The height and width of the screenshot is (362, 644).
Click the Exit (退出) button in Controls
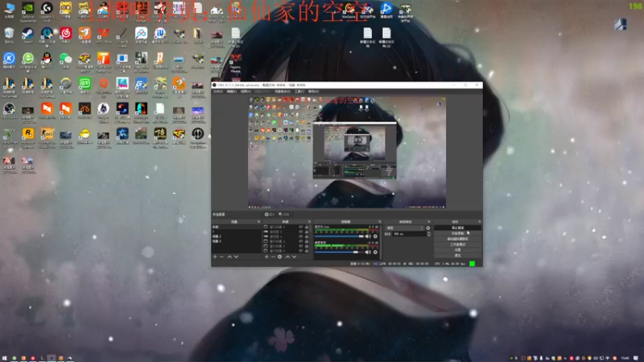[x=457, y=255]
